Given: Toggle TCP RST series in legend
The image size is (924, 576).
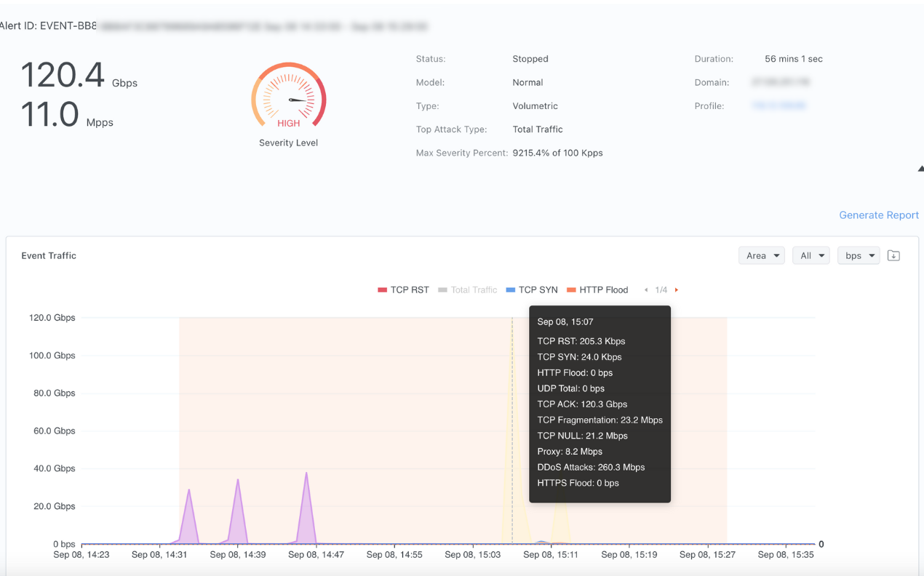Looking at the screenshot, I should pyautogui.click(x=403, y=289).
